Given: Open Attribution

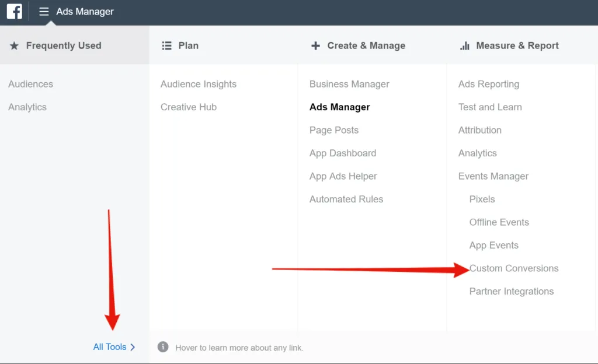Looking at the screenshot, I should coord(480,130).
